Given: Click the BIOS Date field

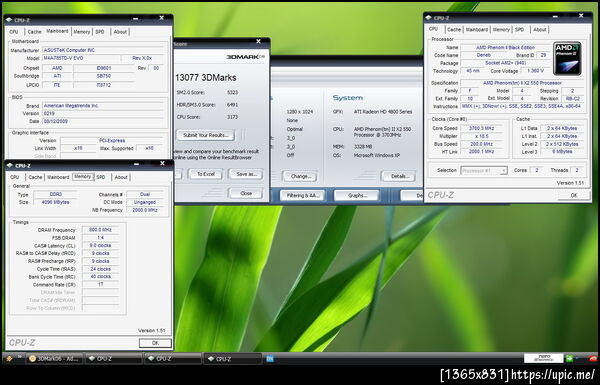Looking at the screenshot, I should point(103,121).
